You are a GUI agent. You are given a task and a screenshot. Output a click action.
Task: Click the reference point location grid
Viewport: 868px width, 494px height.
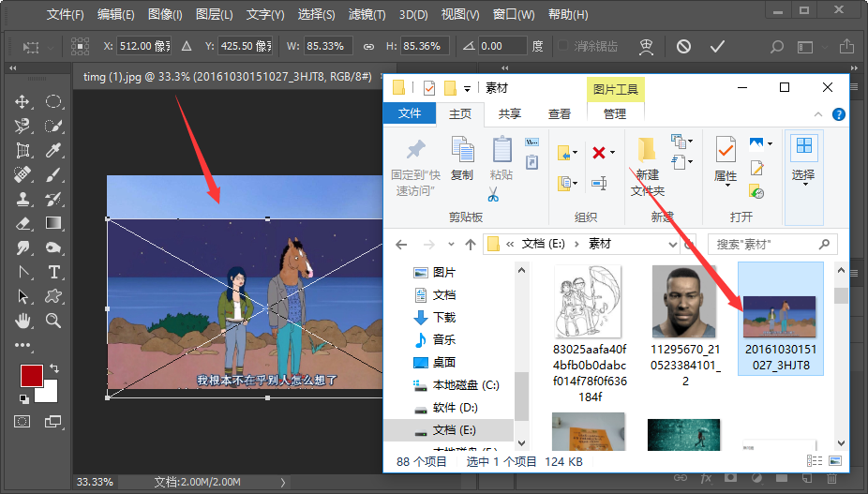81,46
